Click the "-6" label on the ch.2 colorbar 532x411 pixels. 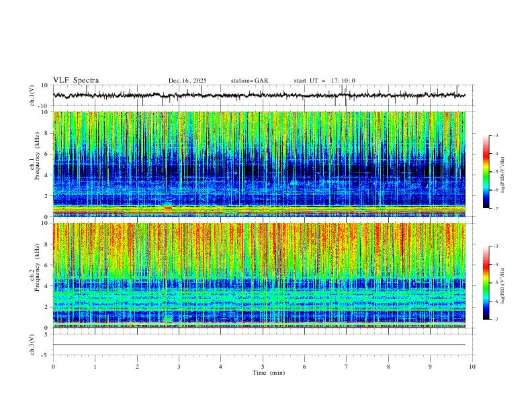(496, 301)
